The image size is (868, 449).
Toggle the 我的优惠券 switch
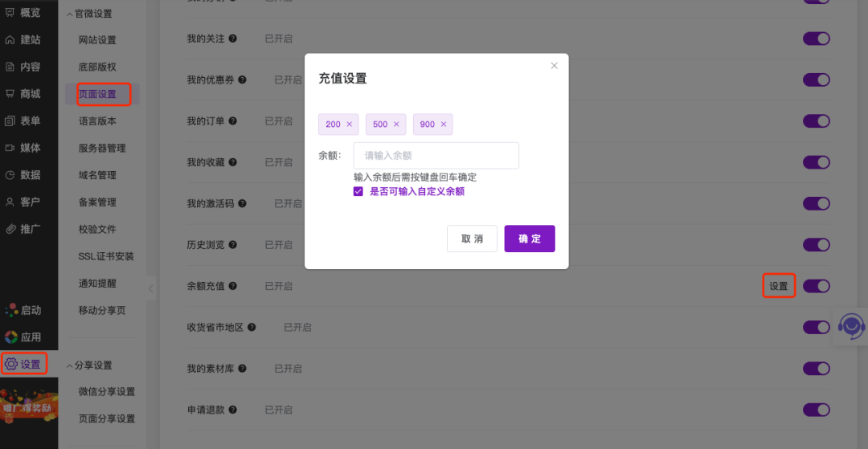click(817, 80)
